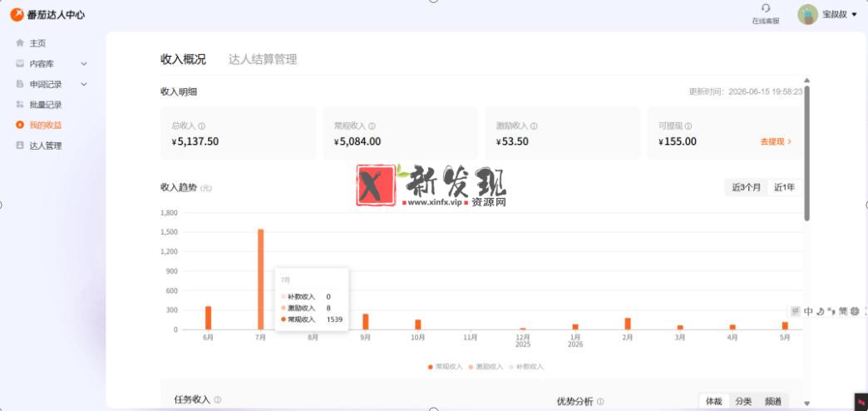Click scrollbar down arrow at bottom
868x411 pixels.
(806, 404)
